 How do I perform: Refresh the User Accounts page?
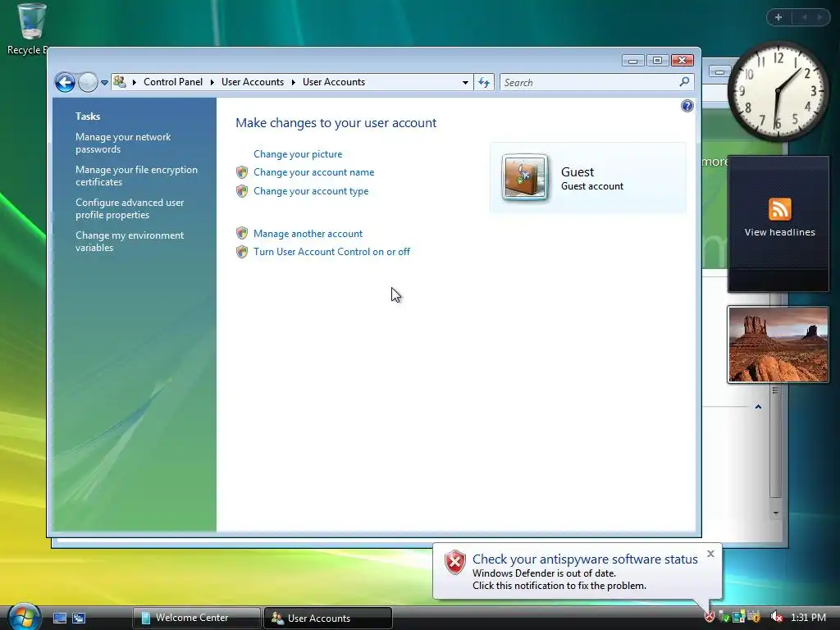click(484, 83)
